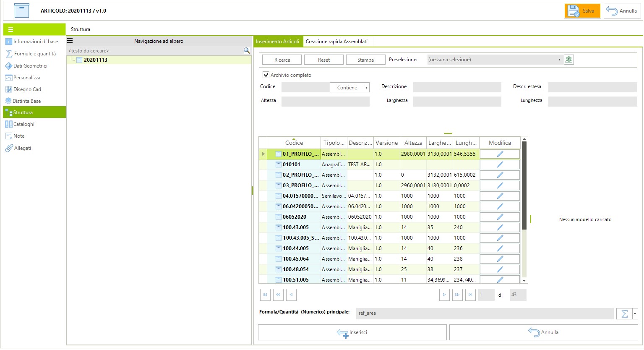This screenshot has height=350, width=644.
Task: Select tree node 20201113
Action: 96,60
